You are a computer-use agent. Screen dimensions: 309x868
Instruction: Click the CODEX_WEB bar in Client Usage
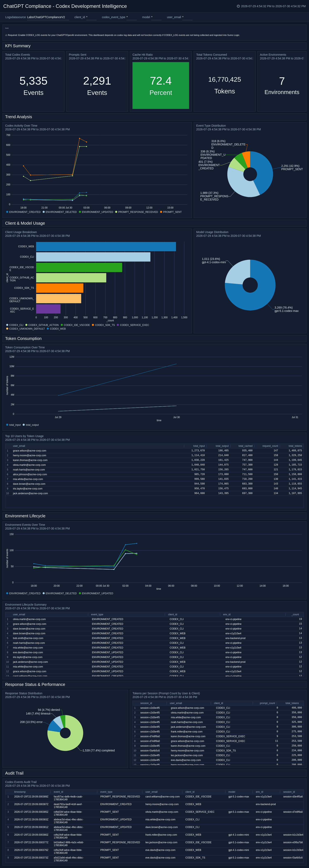tap(106, 247)
